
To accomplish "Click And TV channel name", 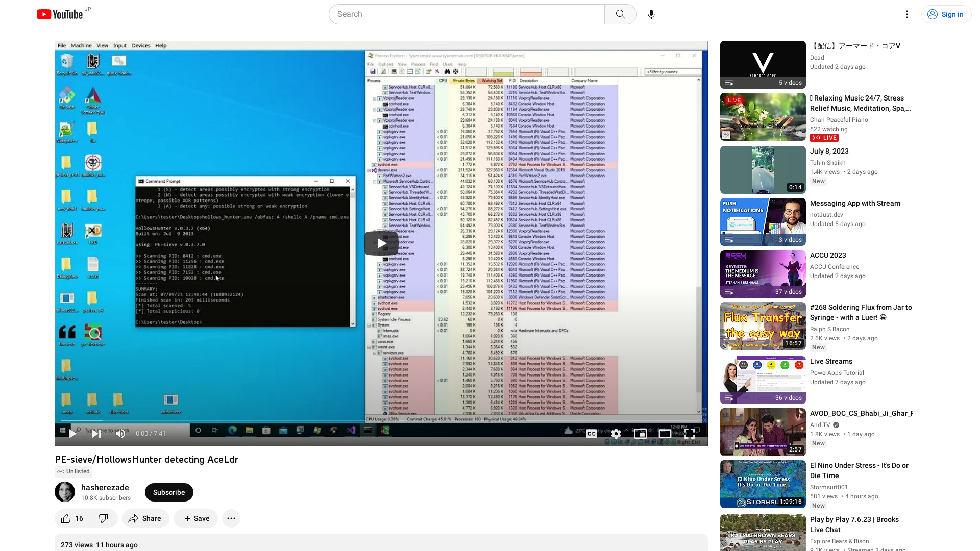I will [x=820, y=425].
